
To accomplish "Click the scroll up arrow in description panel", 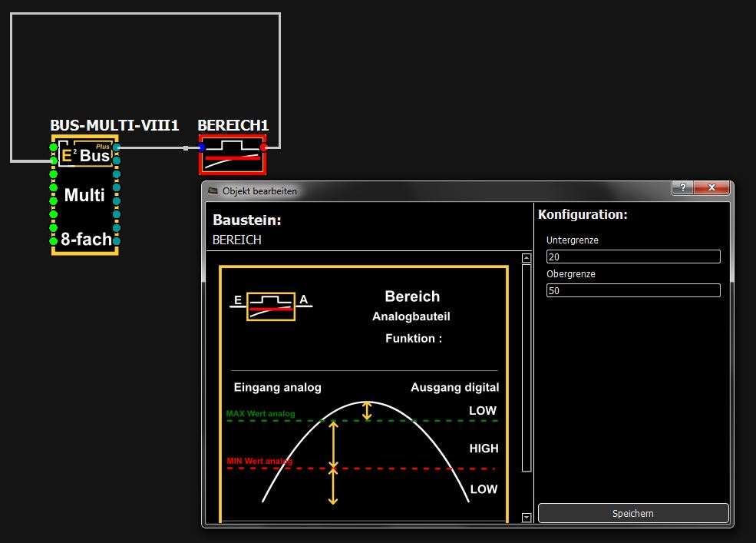I will [527, 258].
